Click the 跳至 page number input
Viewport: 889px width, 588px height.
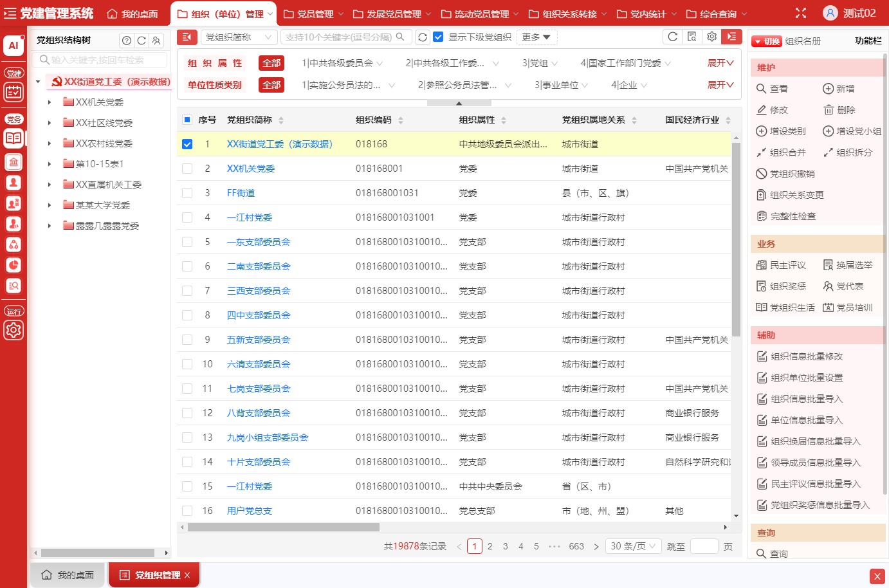[704, 546]
